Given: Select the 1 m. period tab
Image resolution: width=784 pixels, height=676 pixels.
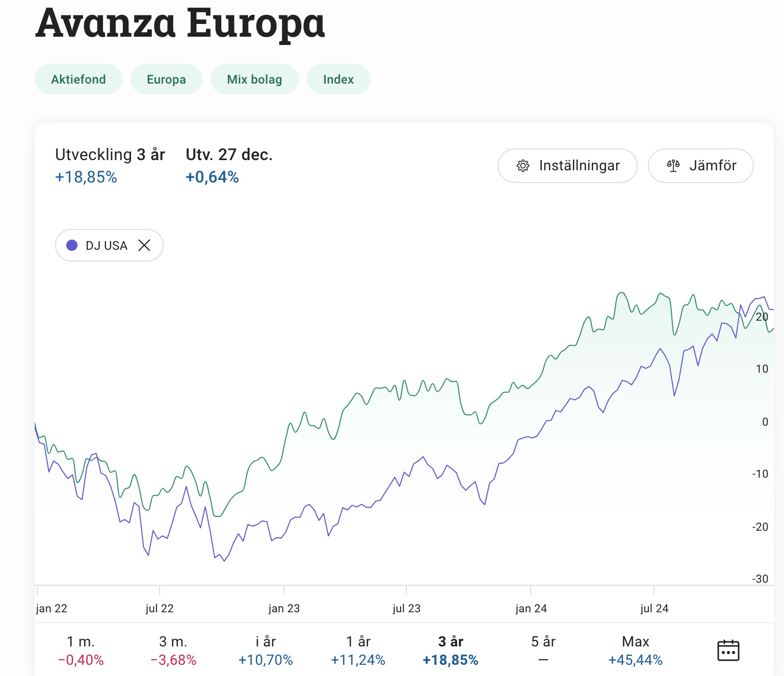Looking at the screenshot, I should pos(81,651).
